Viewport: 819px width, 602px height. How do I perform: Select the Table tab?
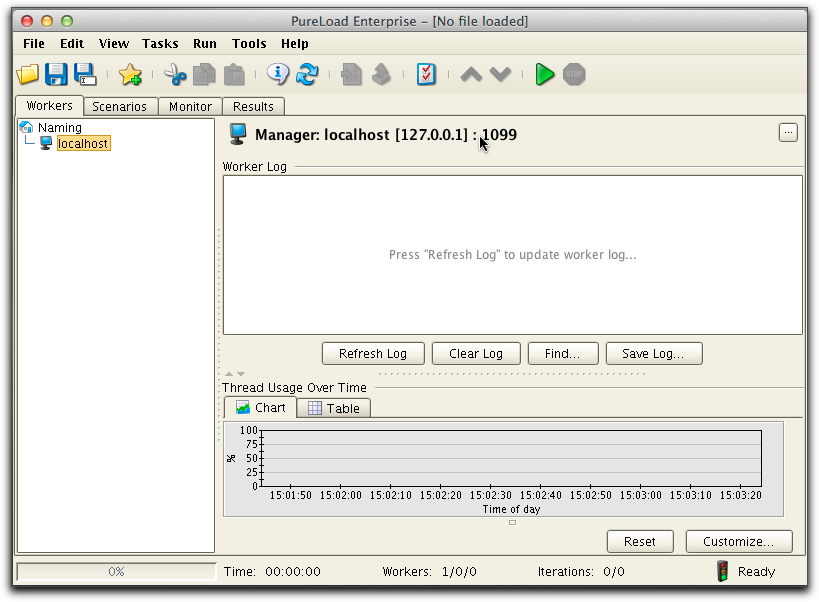tap(334, 408)
